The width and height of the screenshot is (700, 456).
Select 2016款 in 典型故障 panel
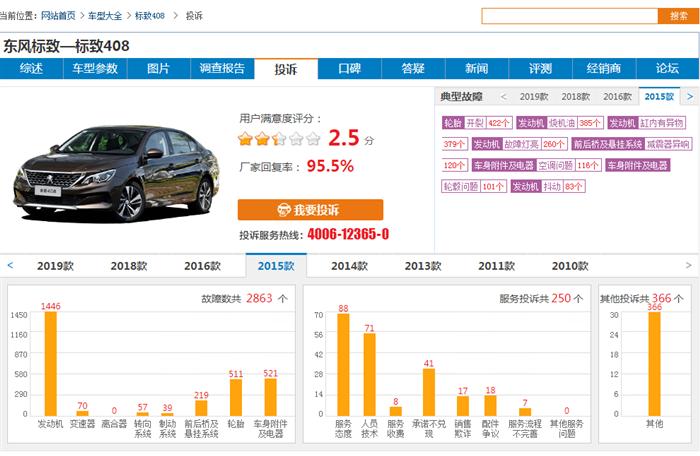pos(617,96)
